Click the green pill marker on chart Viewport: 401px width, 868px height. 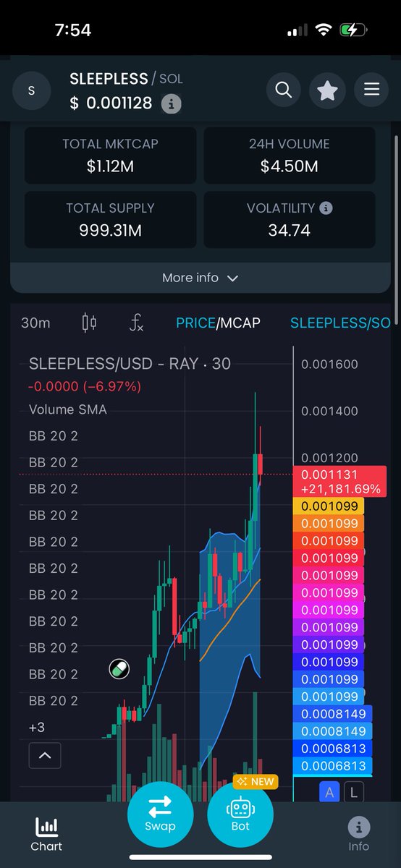coord(119,669)
